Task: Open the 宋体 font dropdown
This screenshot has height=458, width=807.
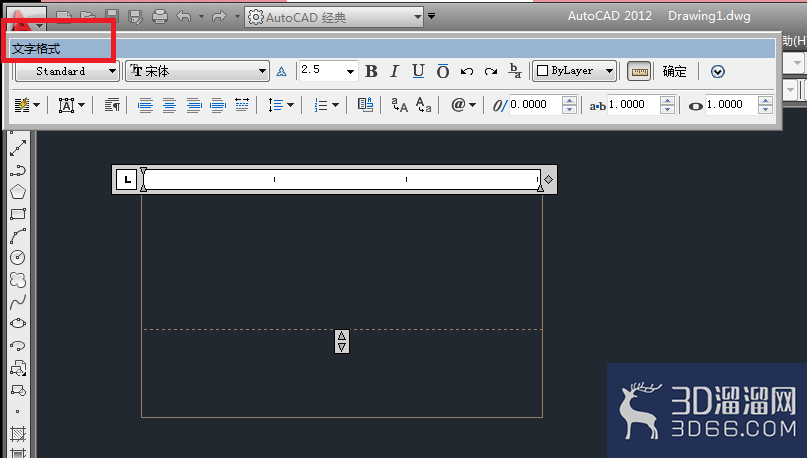Action: (198, 71)
